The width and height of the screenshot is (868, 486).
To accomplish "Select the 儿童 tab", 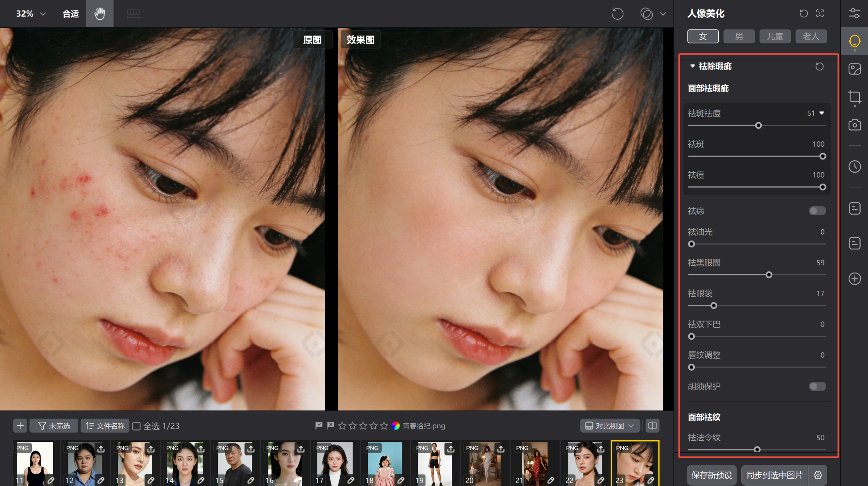I will [x=775, y=36].
